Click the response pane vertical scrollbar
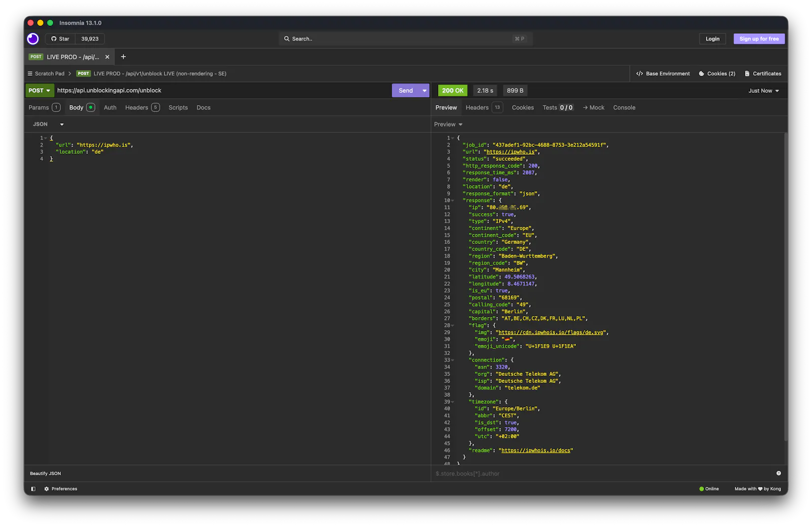This screenshot has height=527, width=812. 786,287
